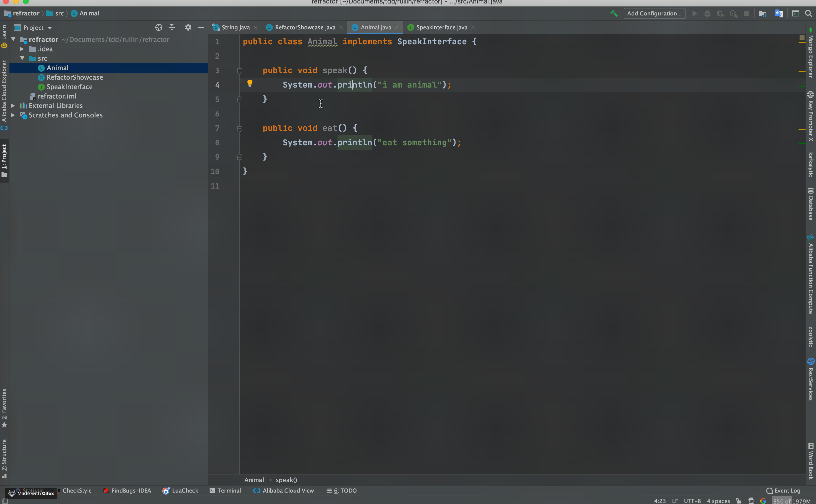Open the 6: TODO tool window
The height and width of the screenshot is (504, 816).
342,490
